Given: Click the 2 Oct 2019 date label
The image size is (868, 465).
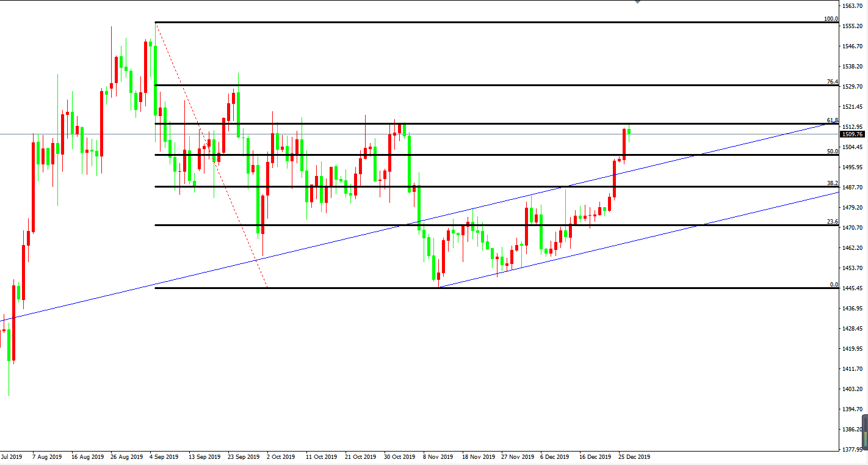Looking at the screenshot, I should [281, 456].
